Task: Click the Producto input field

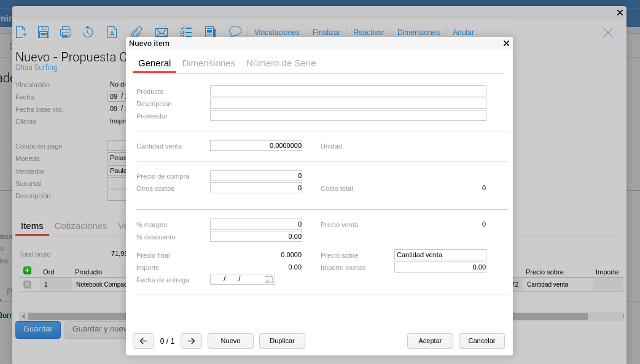Action: [x=348, y=91]
